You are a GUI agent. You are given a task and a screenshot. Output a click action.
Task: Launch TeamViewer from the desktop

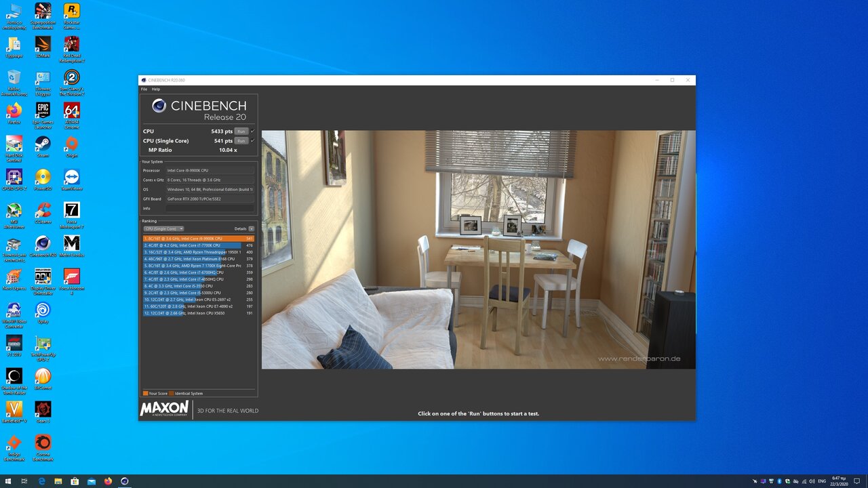coord(71,180)
